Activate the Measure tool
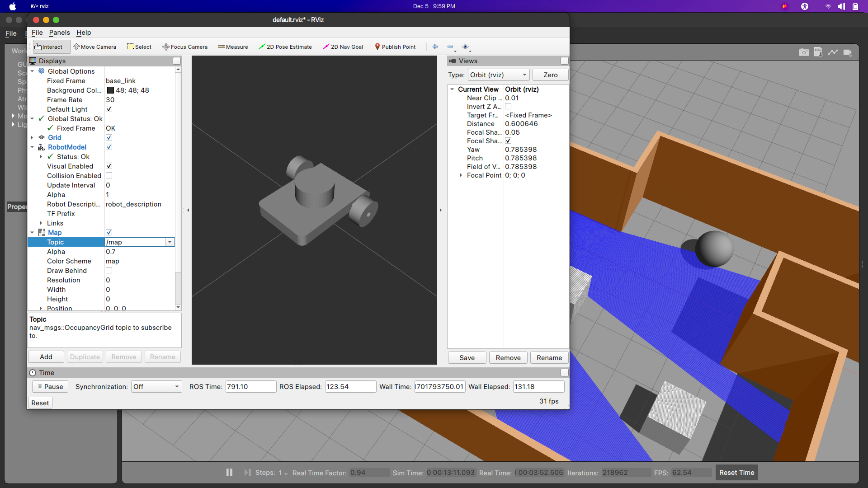Viewport: 868px width, 488px height. 233,47
